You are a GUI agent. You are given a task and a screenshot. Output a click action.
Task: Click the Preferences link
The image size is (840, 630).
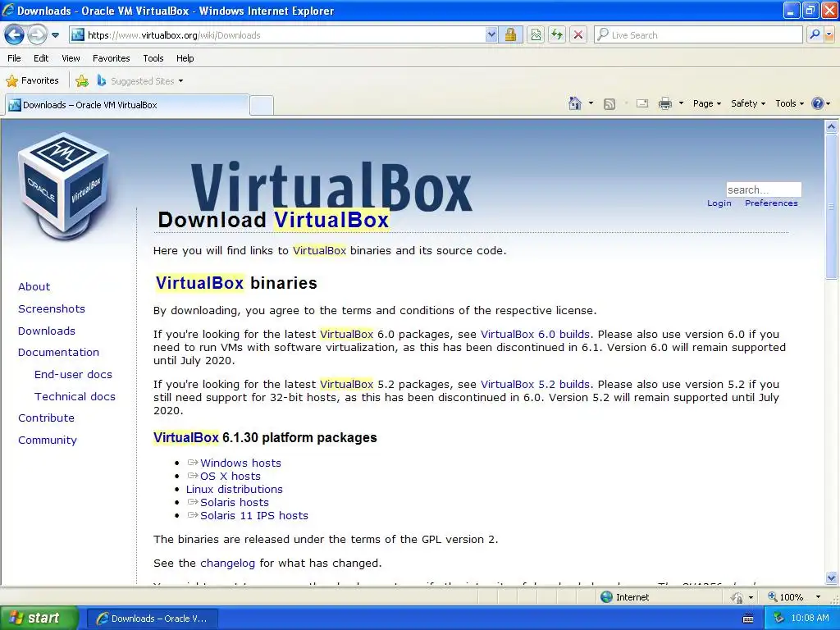pyautogui.click(x=771, y=203)
